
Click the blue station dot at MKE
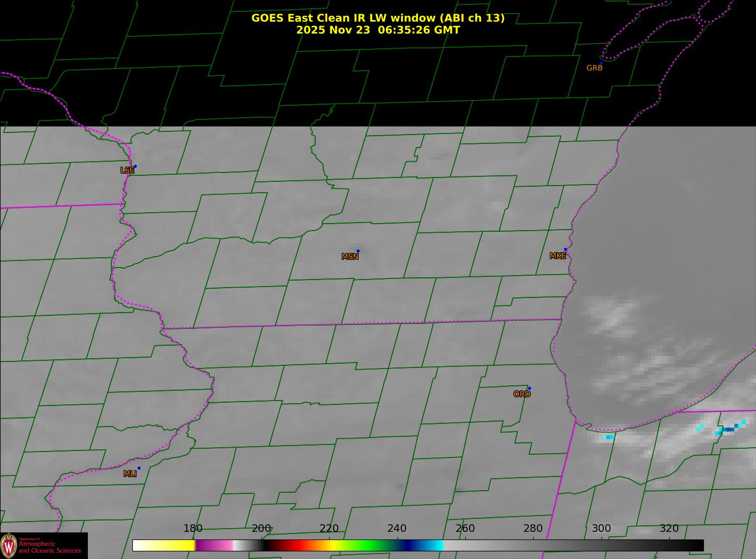tap(565, 250)
